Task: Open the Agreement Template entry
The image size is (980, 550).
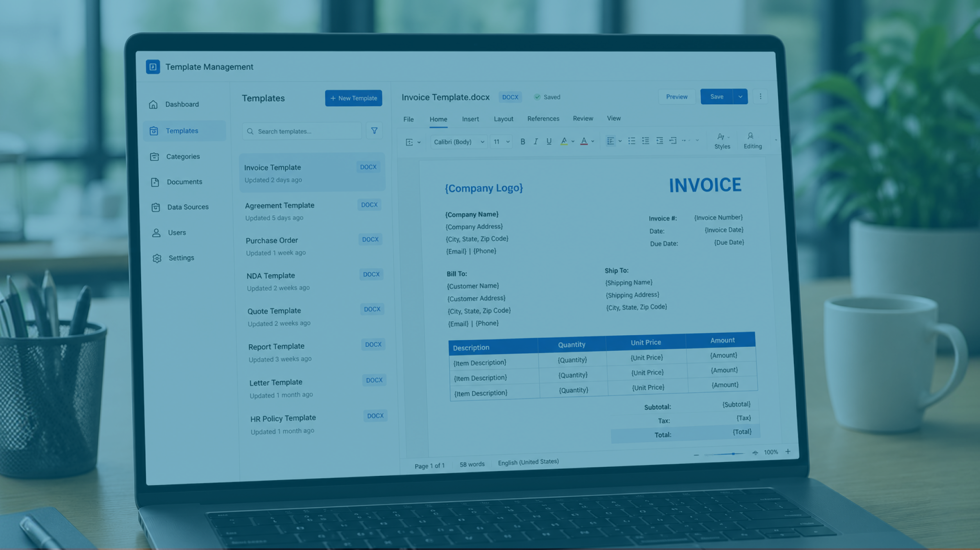Action: point(313,211)
